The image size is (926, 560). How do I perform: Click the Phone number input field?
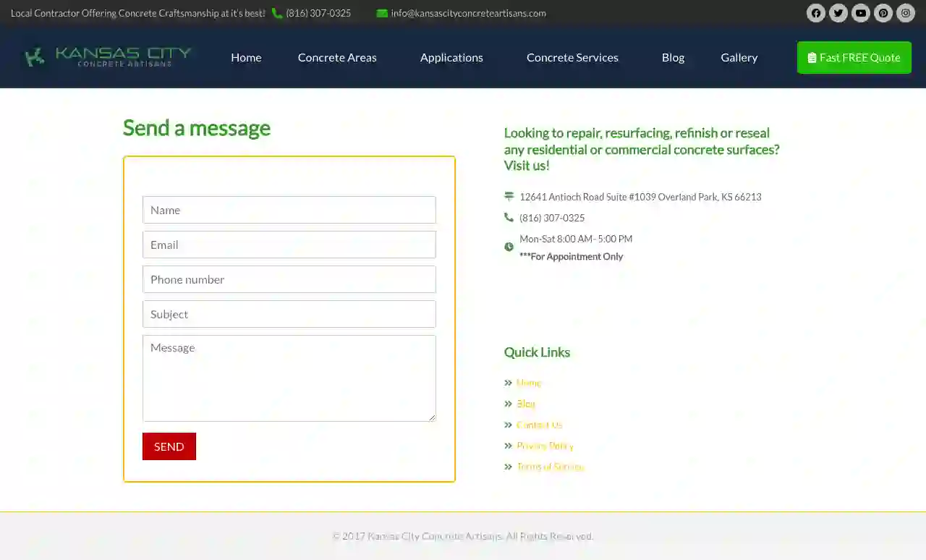click(289, 279)
